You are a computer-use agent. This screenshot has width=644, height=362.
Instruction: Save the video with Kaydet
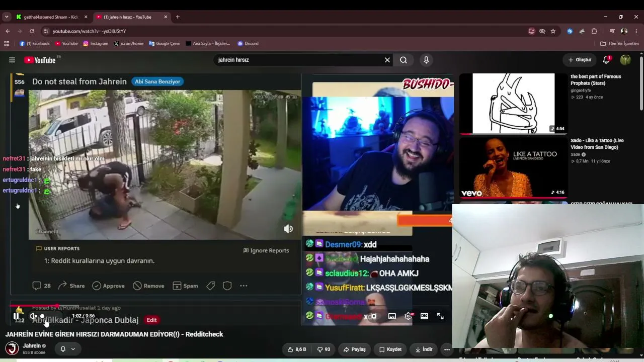390,349
